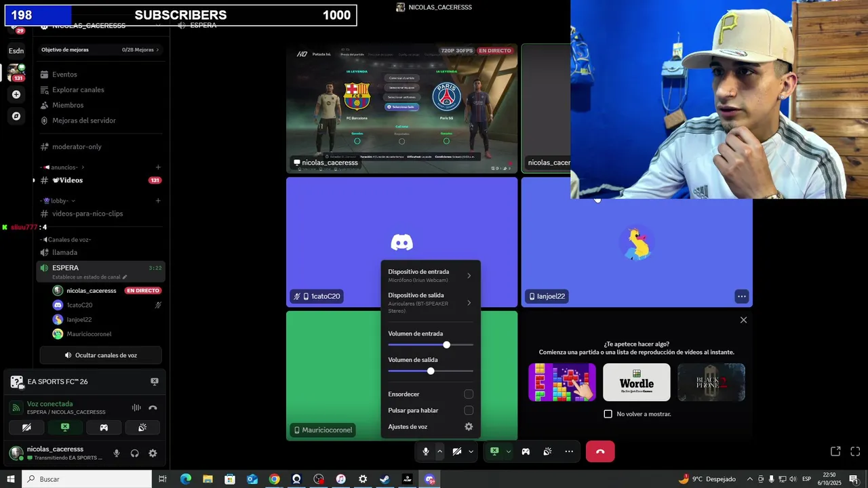Open Mejoras del servidor

[x=100, y=121]
